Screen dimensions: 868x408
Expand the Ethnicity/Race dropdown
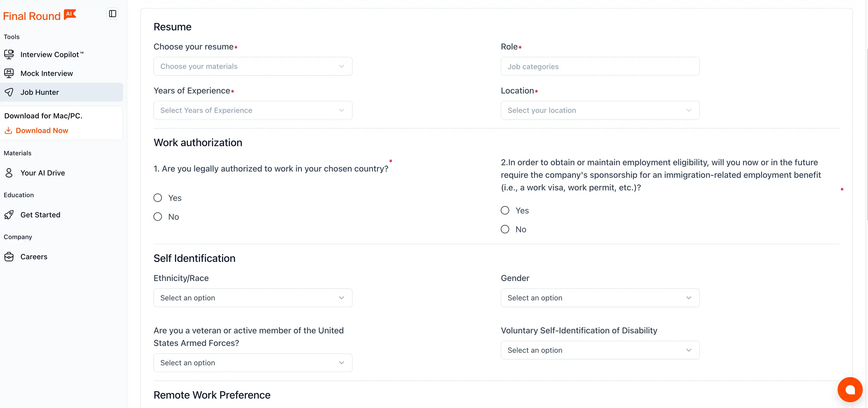coord(253,298)
